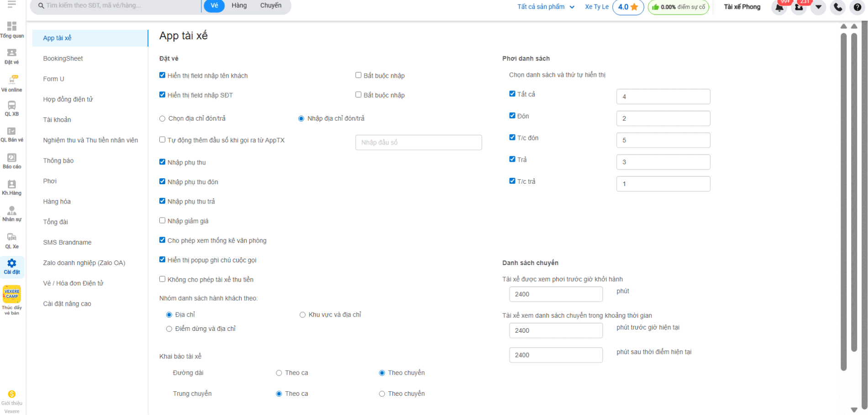Select Chọn địa chỉ đón/trả radio option
Image resolution: width=868 pixels, height=415 pixels.
click(162, 119)
